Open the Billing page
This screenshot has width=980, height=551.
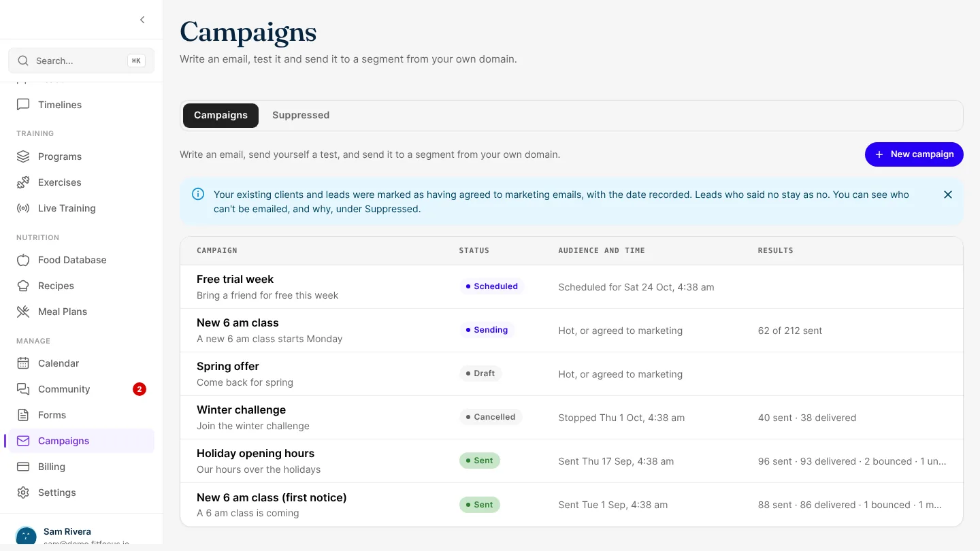(x=82, y=467)
